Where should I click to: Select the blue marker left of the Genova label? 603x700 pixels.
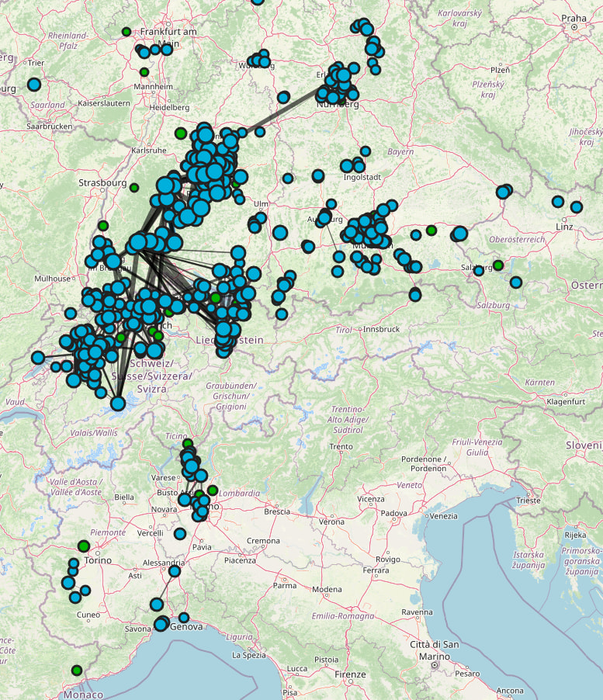click(x=161, y=624)
